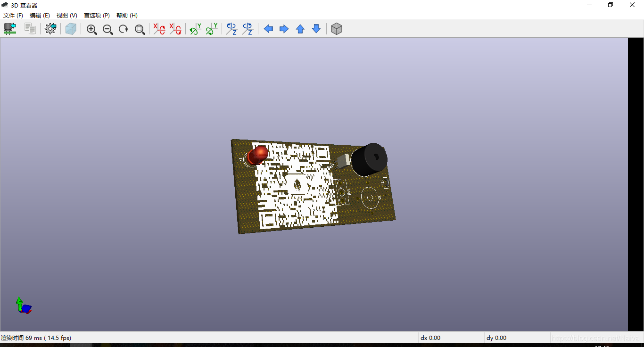Maximize or restore the 3D viewer window
This screenshot has width=644, height=347.
click(611, 5)
